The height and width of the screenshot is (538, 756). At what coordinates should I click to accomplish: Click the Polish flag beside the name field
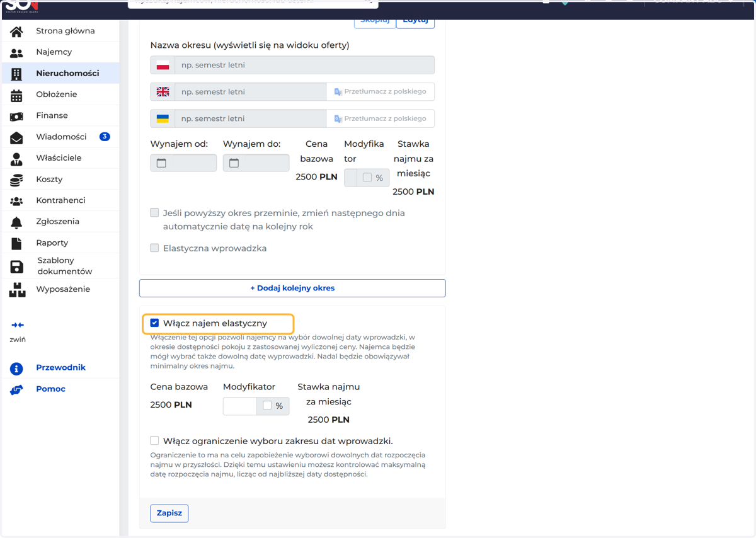point(163,65)
